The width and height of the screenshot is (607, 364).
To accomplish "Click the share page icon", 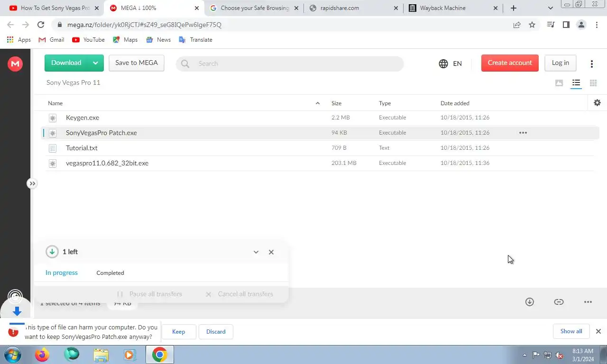I will (x=517, y=25).
